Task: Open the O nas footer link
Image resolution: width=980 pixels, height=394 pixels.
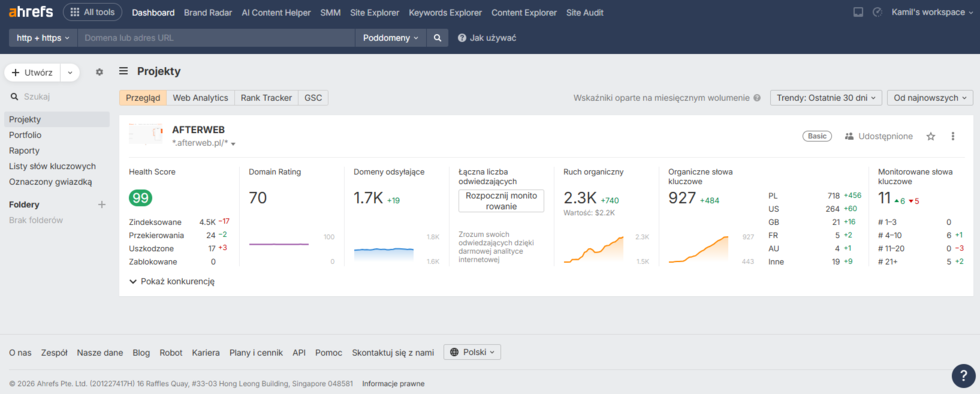Action: (x=20, y=353)
